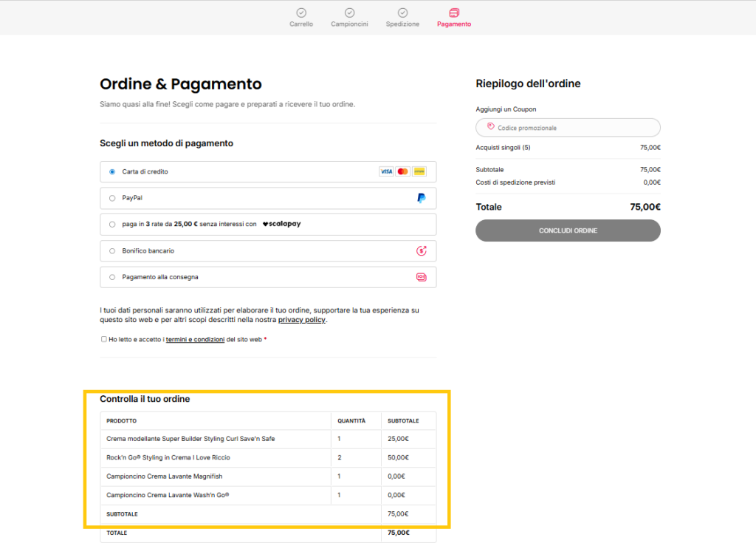Click the Carrello step checkmark icon
The image size is (756, 557).
click(300, 13)
